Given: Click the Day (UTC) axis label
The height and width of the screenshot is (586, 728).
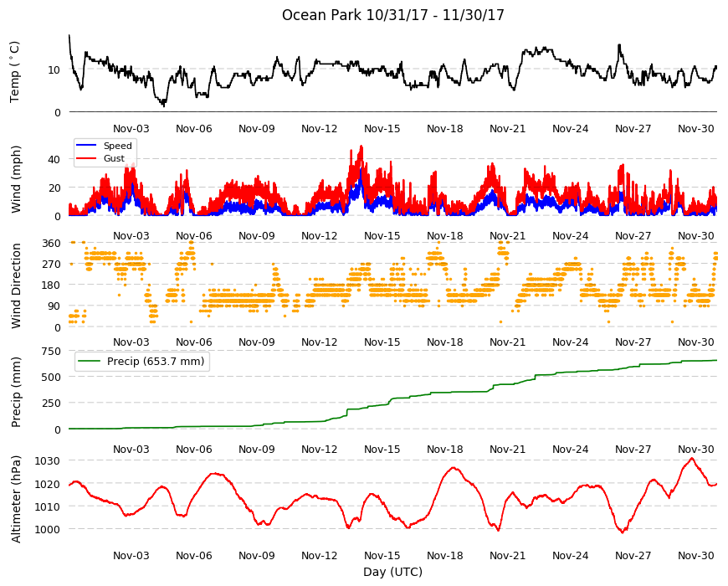Looking at the screenshot, I should 392,572.
